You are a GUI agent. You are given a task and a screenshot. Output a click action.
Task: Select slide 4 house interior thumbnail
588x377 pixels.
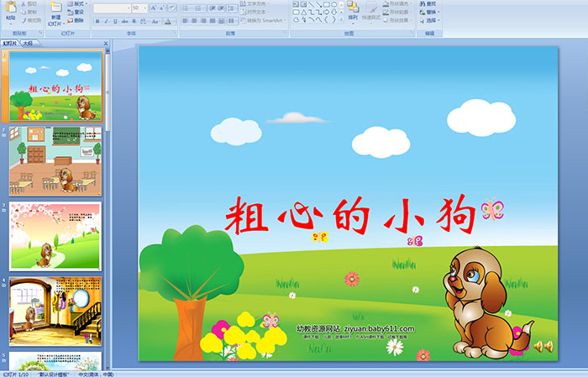click(x=55, y=312)
